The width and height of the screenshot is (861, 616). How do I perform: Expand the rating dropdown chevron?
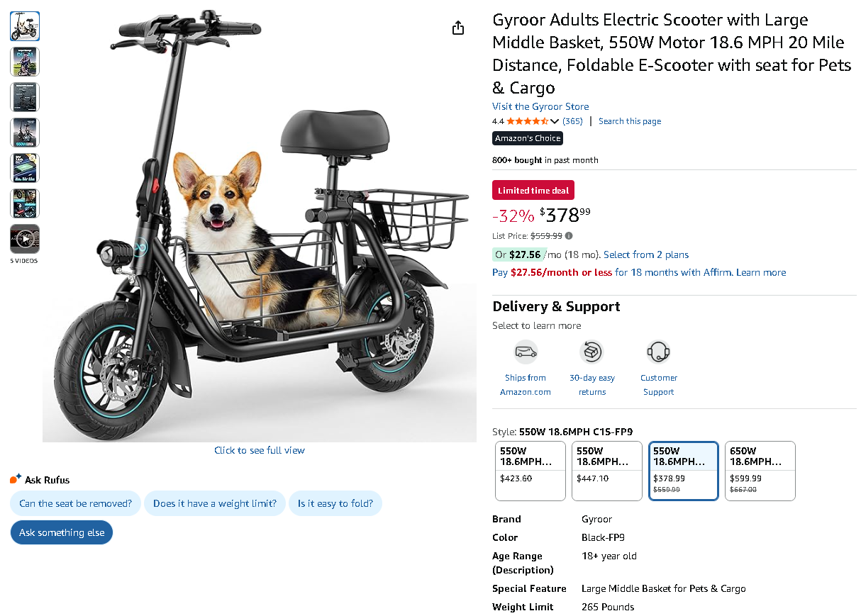click(x=555, y=121)
